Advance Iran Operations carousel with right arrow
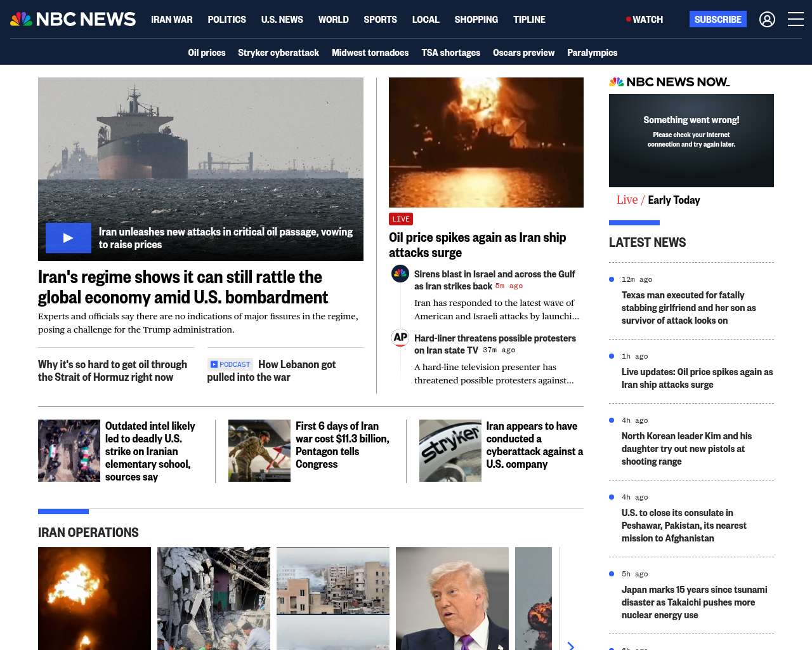 (570, 645)
